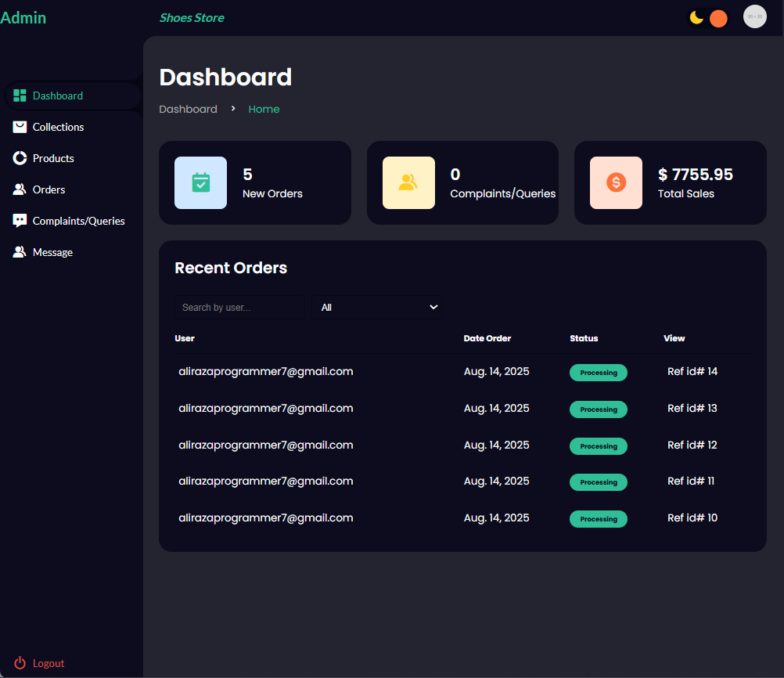Open the 'All' status filter dropdown
The width and height of the screenshot is (784, 678).
(376, 307)
